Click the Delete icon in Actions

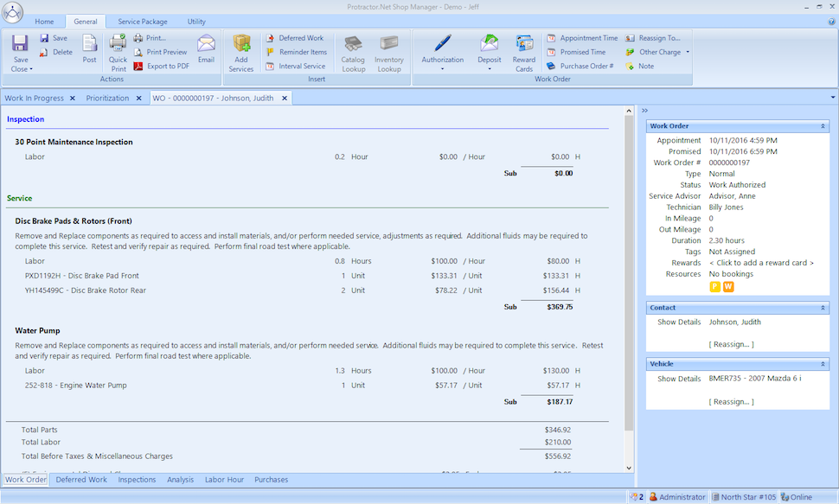[x=44, y=52]
